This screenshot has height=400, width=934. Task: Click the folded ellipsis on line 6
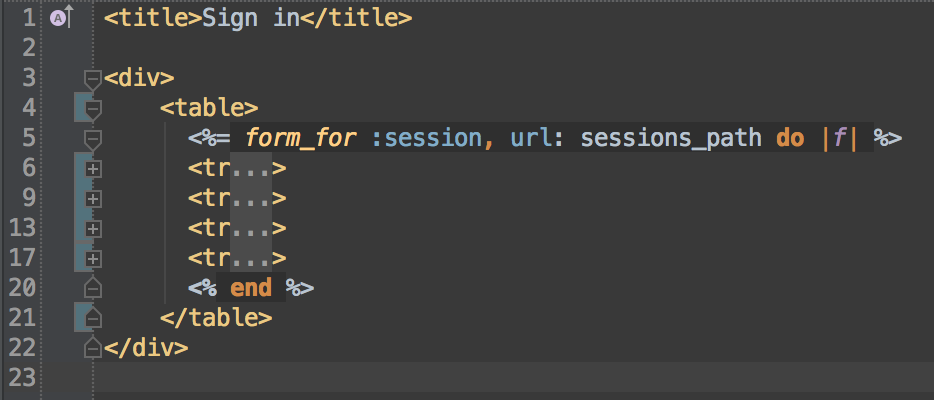[251, 169]
